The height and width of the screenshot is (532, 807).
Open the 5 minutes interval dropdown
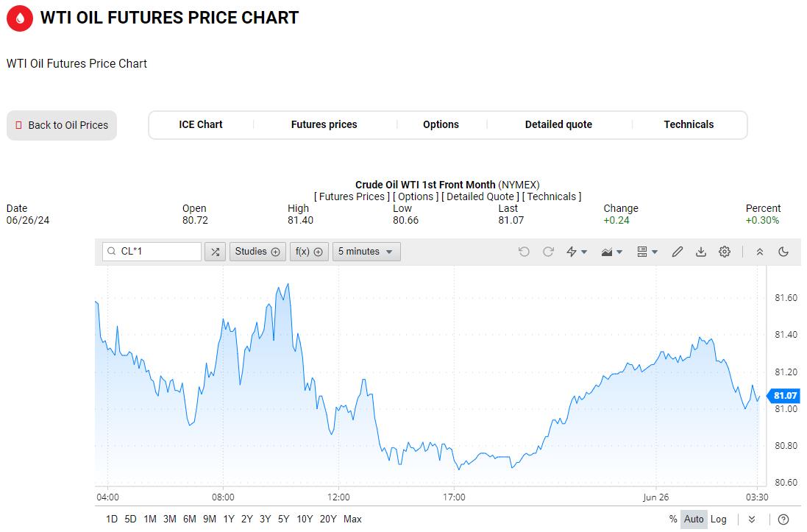[366, 252]
